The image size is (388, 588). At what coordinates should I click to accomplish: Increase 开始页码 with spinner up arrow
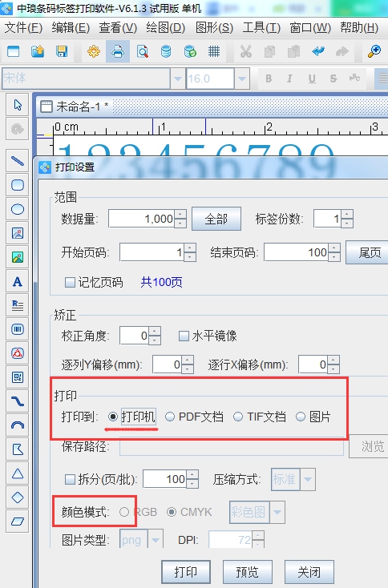coord(190,248)
